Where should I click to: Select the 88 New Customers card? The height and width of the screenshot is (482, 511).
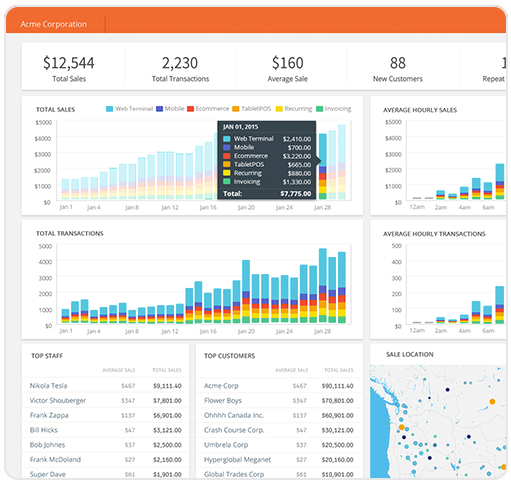click(x=398, y=68)
